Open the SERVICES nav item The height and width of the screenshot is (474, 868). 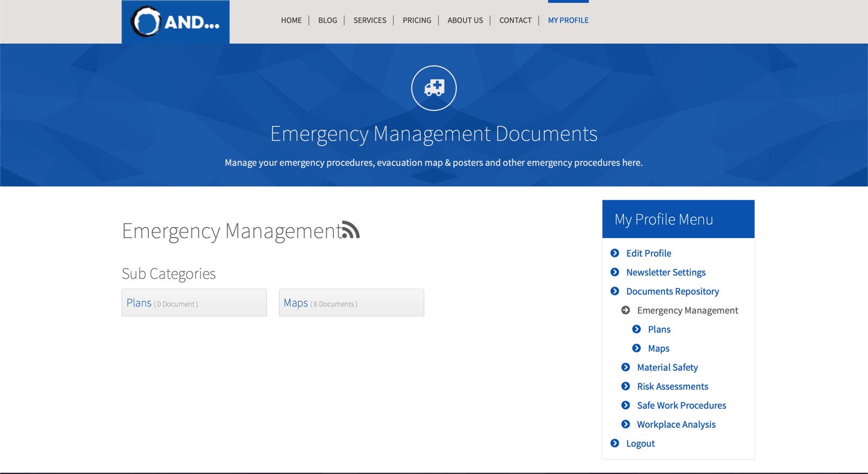point(370,20)
